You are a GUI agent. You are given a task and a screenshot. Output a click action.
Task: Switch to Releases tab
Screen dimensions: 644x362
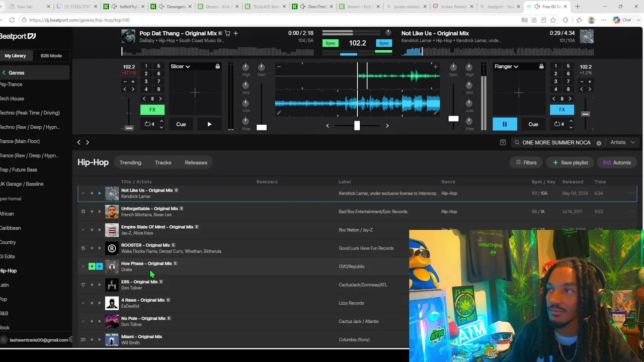tap(196, 162)
